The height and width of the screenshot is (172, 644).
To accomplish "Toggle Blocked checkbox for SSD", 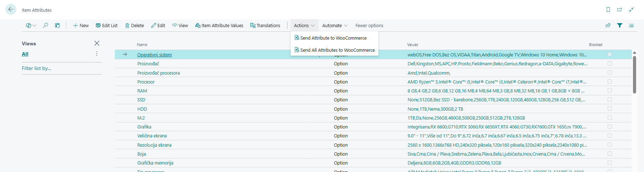I will tap(610, 100).
